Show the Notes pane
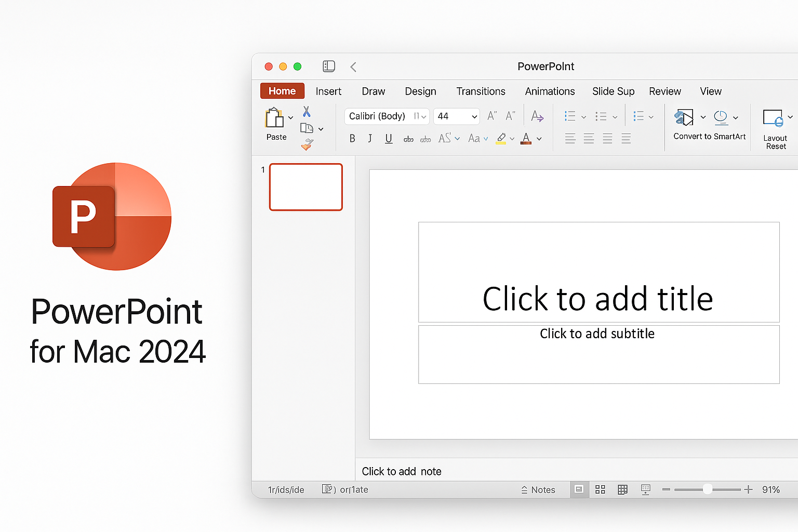Screen dimensions: 798x532 538,489
